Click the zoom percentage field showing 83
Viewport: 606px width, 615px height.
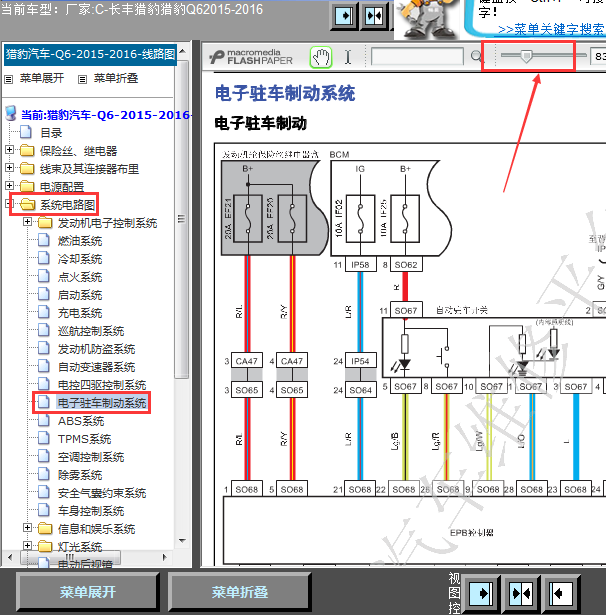(x=599, y=56)
